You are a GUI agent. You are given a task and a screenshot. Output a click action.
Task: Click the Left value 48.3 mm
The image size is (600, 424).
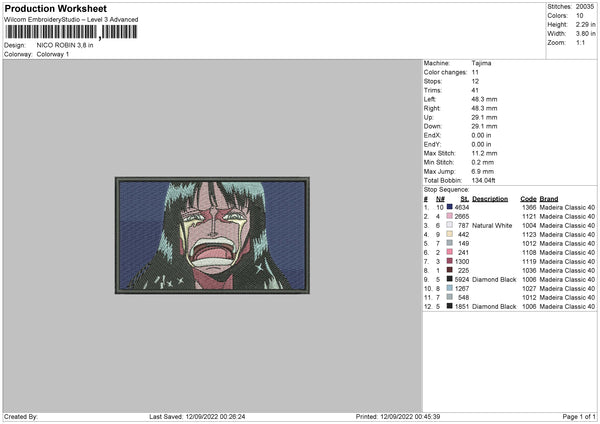(484, 99)
